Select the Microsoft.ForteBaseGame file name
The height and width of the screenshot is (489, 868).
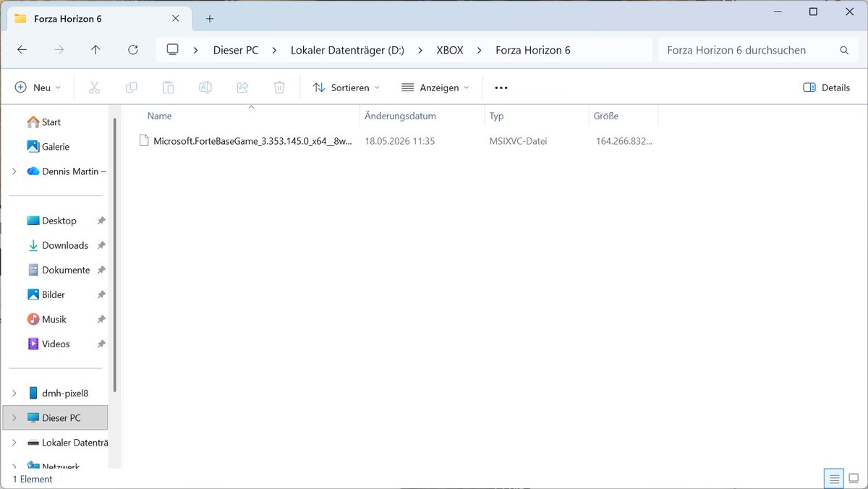point(253,141)
